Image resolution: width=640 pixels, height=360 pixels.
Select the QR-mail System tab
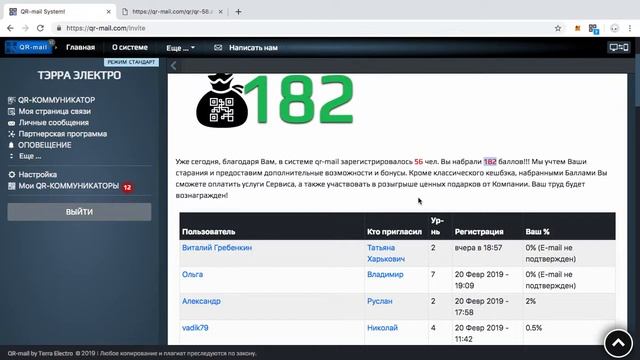60,12
